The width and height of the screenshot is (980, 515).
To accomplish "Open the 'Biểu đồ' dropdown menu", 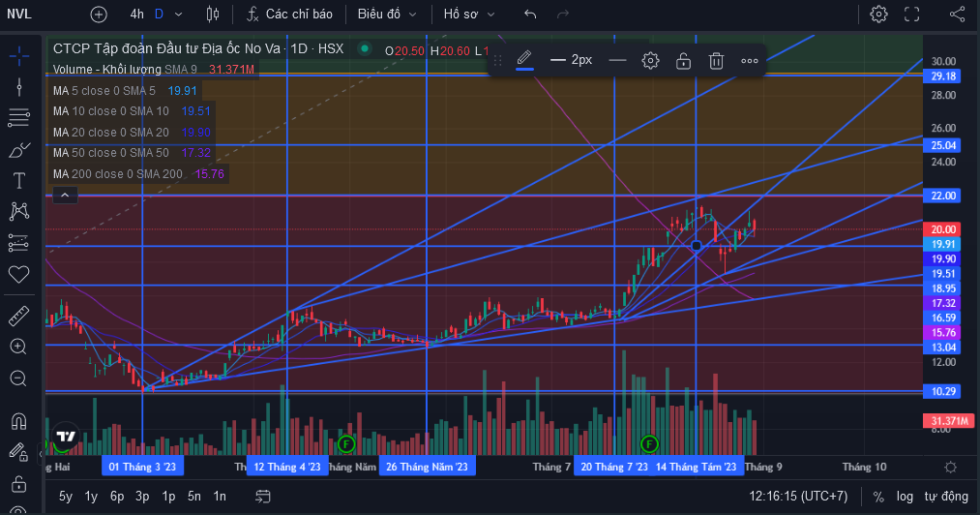I will pyautogui.click(x=386, y=15).
